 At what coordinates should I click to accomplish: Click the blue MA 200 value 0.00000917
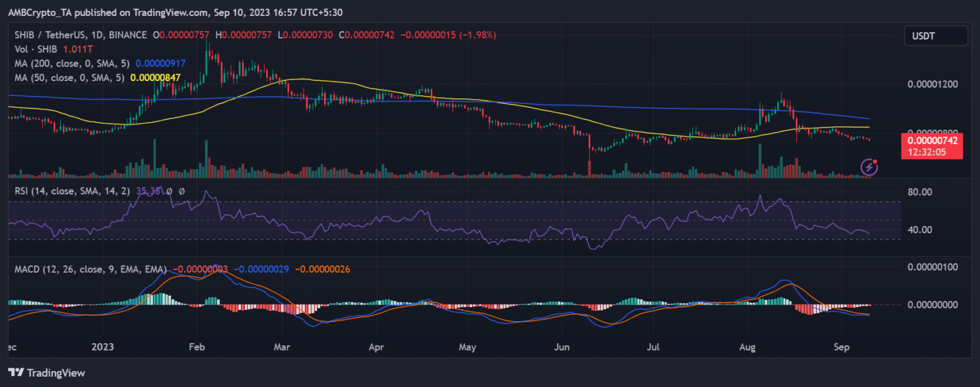(156, 63)
